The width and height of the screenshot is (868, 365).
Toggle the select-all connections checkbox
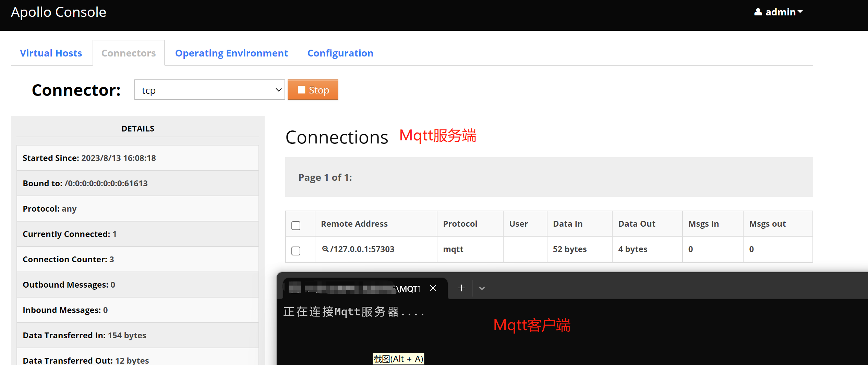pos(296,225)
